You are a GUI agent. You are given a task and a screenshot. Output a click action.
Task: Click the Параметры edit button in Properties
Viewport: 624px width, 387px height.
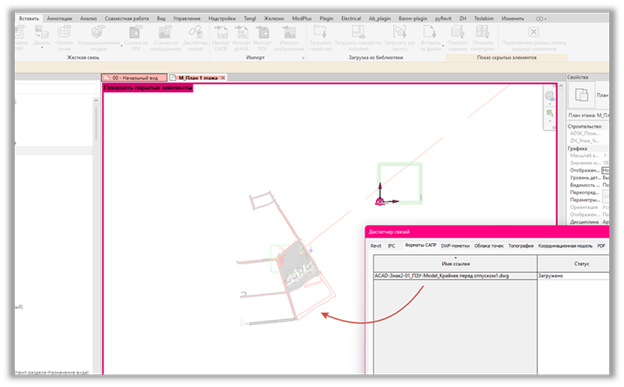click(605, 200)
